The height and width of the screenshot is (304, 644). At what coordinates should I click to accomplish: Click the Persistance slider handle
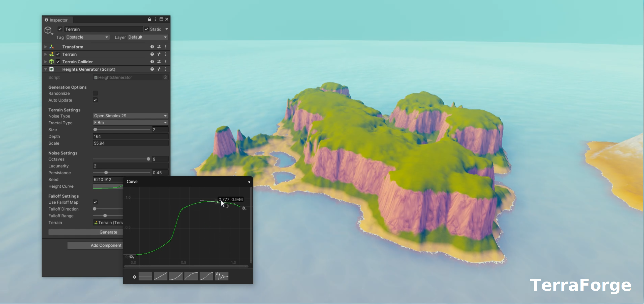106,173
